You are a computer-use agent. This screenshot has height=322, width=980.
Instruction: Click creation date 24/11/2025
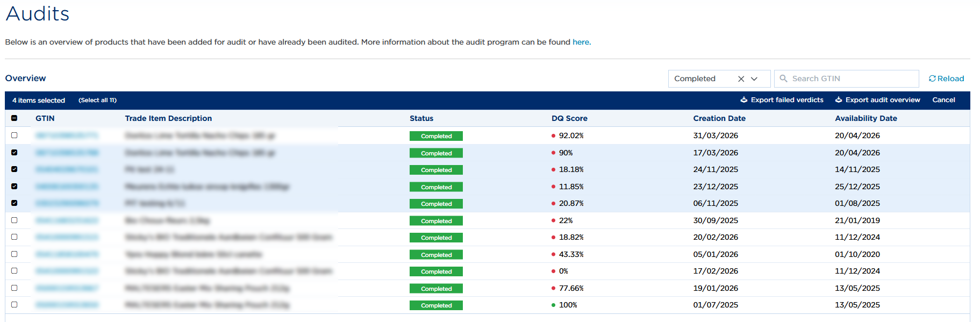click(716, 169)
